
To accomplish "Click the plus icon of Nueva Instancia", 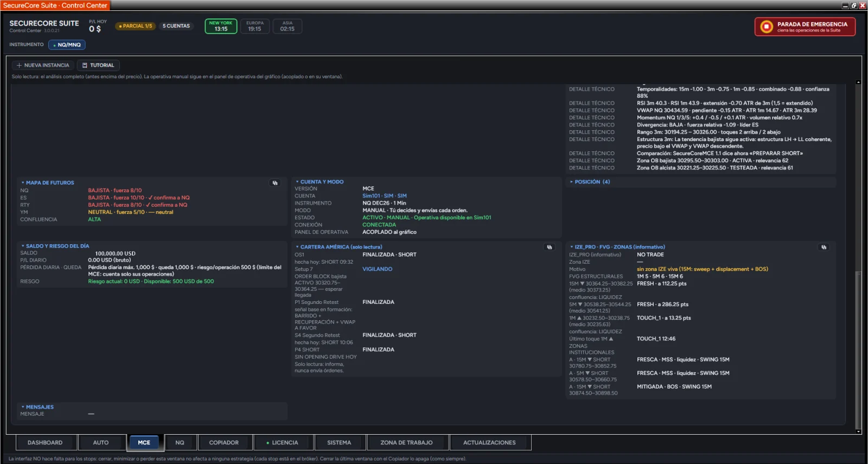I will pos(19,65).
